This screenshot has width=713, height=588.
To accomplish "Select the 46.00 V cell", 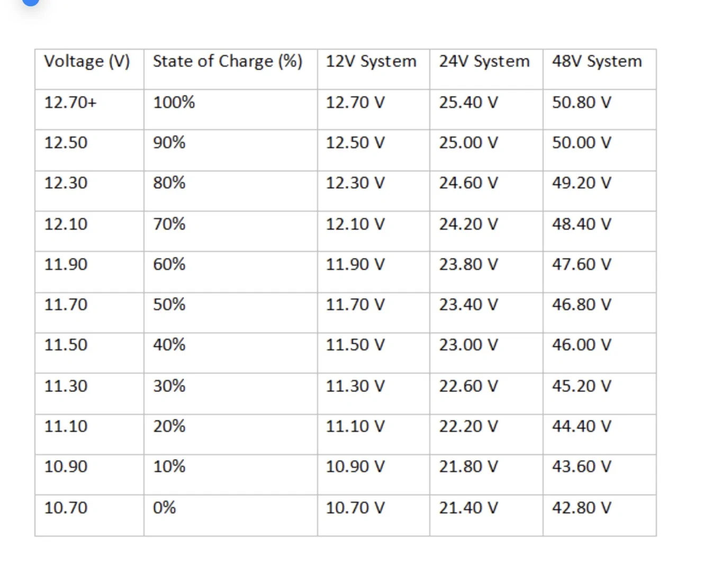I will pyautogui.click(x=582, y=345).
